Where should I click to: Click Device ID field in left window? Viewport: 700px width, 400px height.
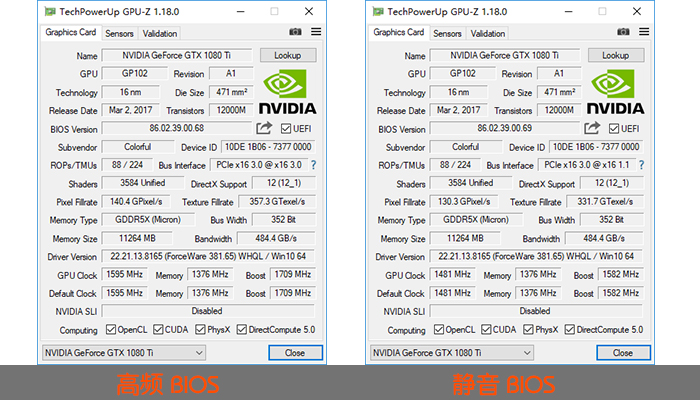tap(268, 147)
